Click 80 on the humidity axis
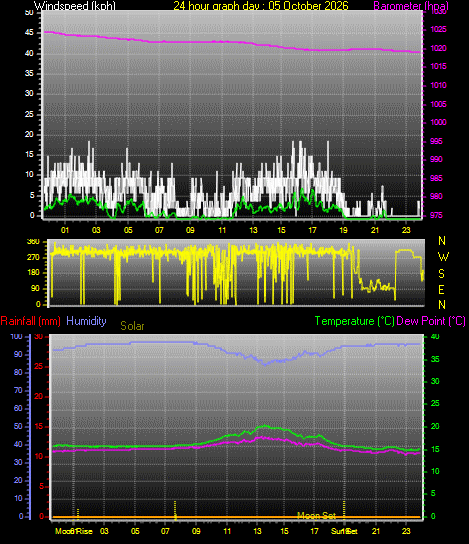 [x=18, y=373]
